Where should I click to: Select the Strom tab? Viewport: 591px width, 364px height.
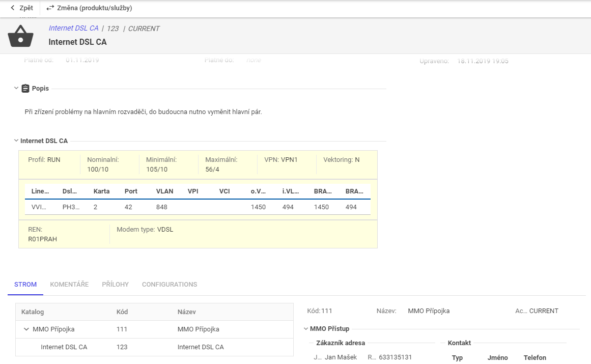25,285
